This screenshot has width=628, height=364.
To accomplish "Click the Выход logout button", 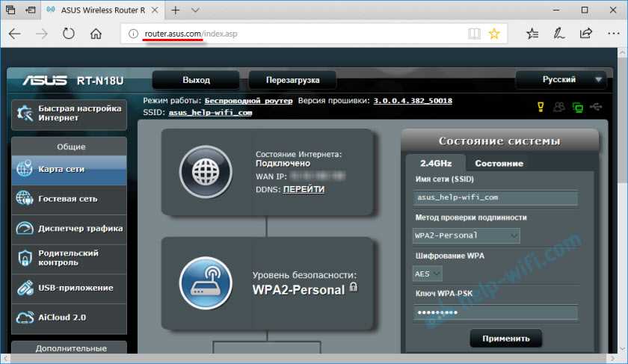I will [x=196, y=80].
